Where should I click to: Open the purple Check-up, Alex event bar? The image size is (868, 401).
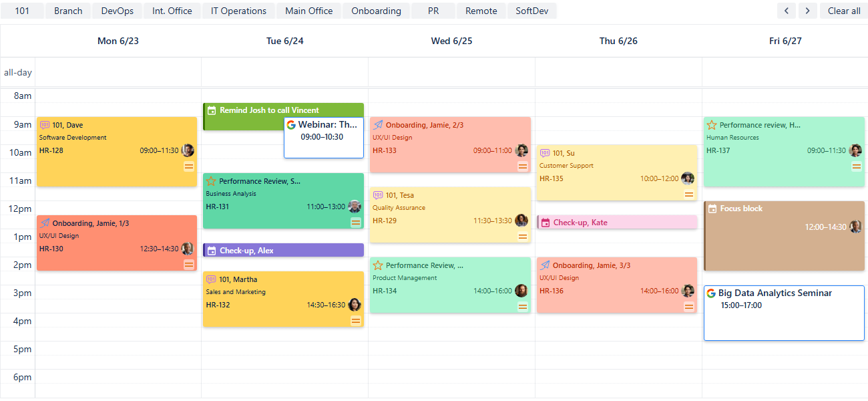(283, 251)
